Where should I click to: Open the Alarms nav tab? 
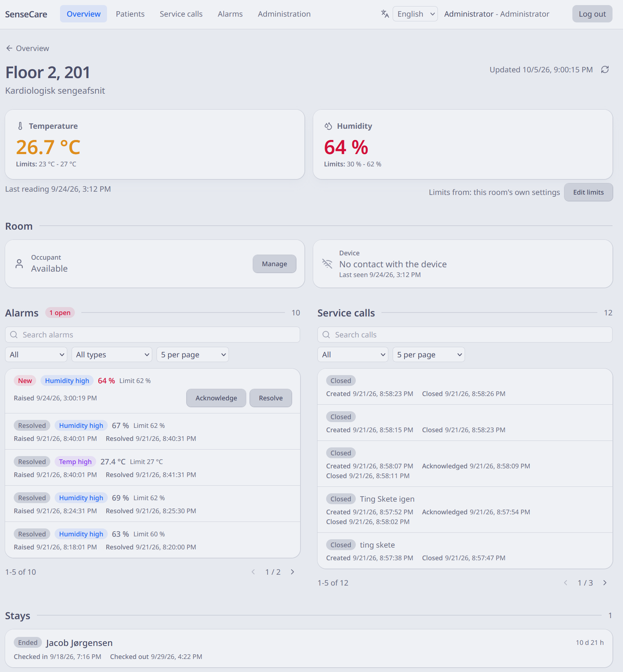230,14
